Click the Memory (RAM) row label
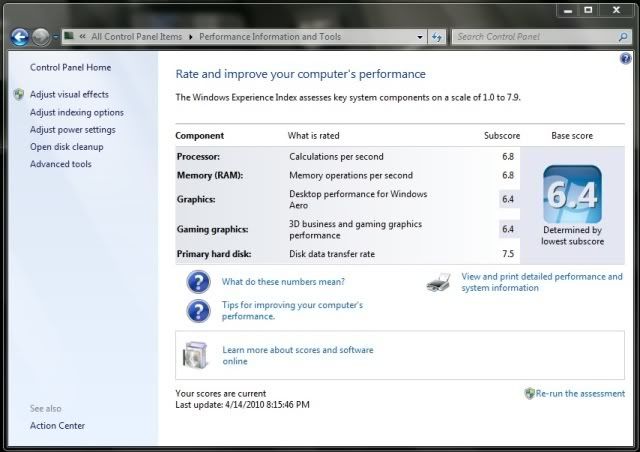The image size is (640, 452). 210,176
